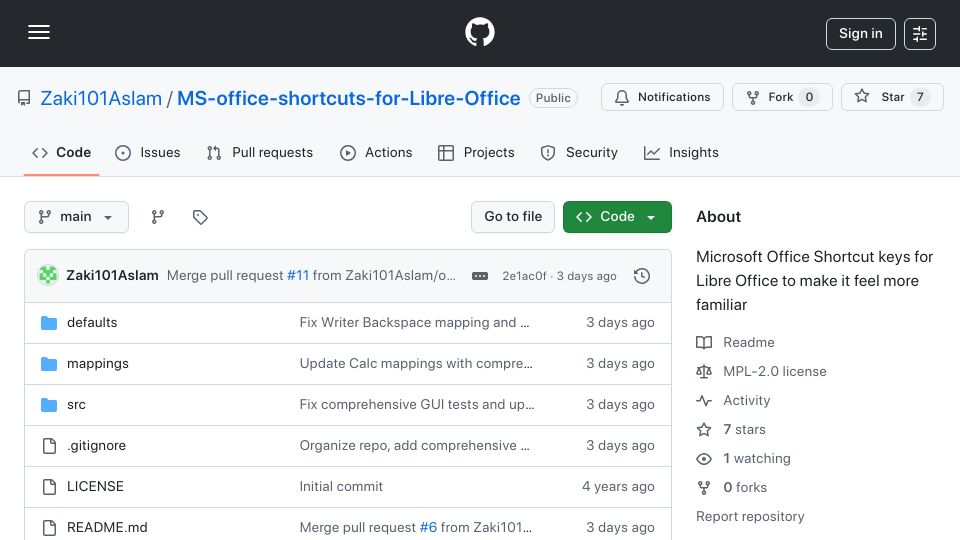Click the Report repository link
Screen dimensions: 960x540
(x=750, y=516)
